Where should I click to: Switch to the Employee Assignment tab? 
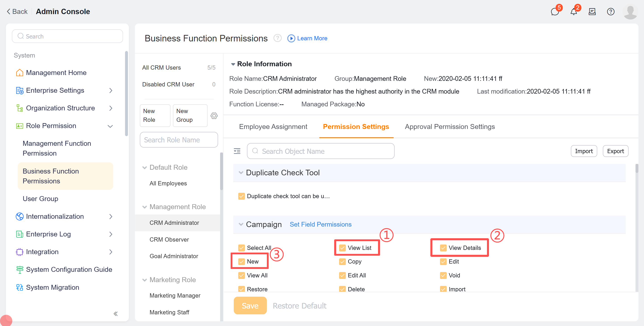click(x=273, y=127)
